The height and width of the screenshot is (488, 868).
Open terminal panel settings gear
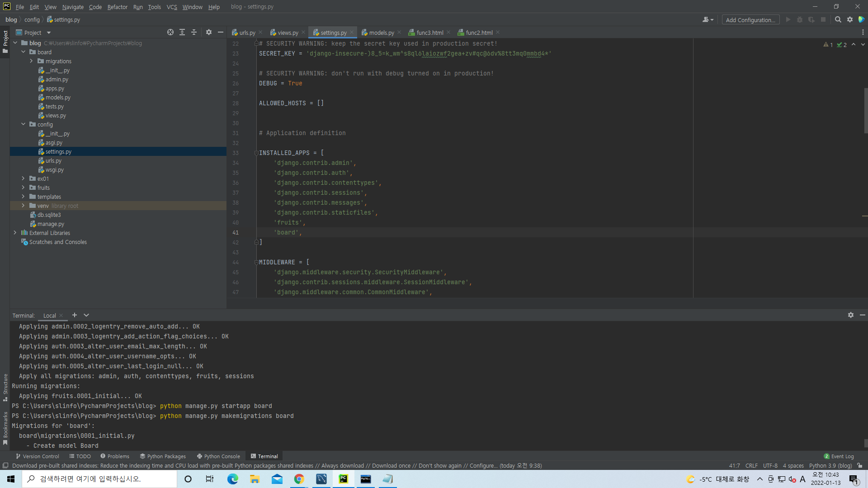pyautogui.click(x=850, y=315)
